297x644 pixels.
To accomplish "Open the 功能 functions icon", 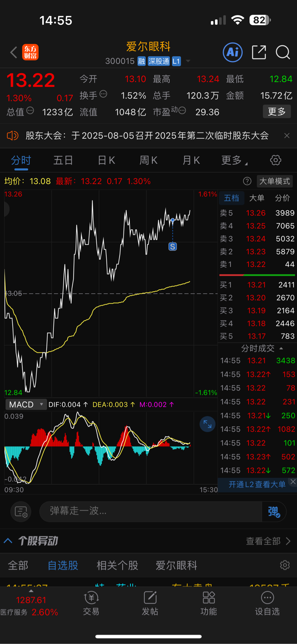I will click(208, 603).
